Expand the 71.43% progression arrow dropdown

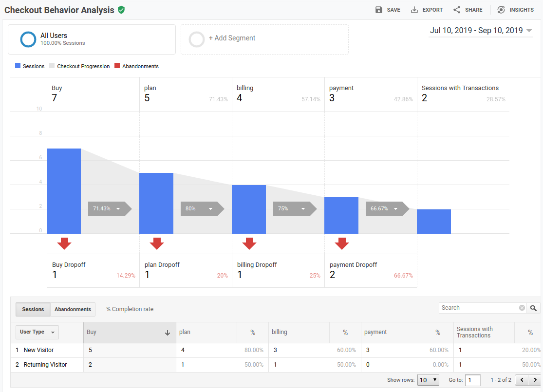pyautogui.click(x=118, y=209)
